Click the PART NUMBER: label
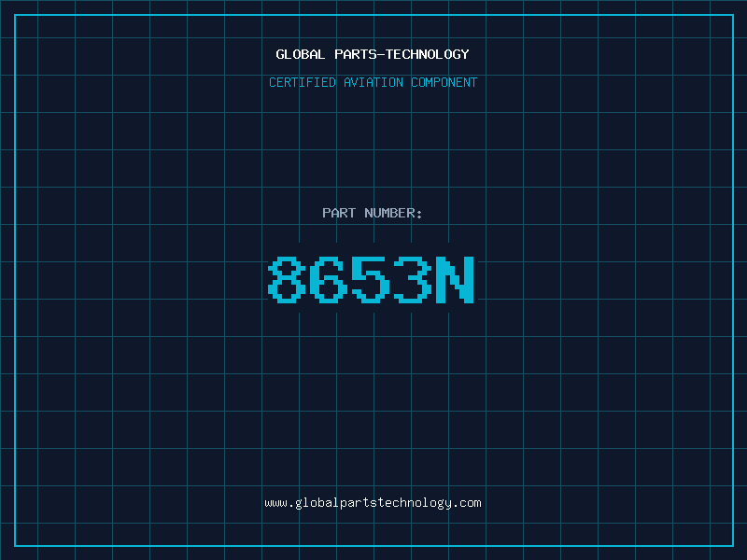 coord(373,213)
